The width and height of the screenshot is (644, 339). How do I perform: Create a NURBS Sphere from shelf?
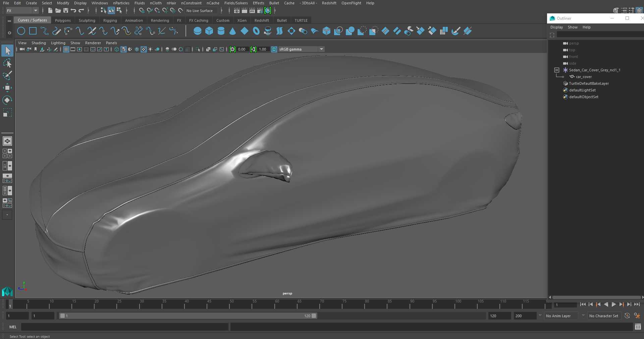pyautogui.click(x=198, y=31)
